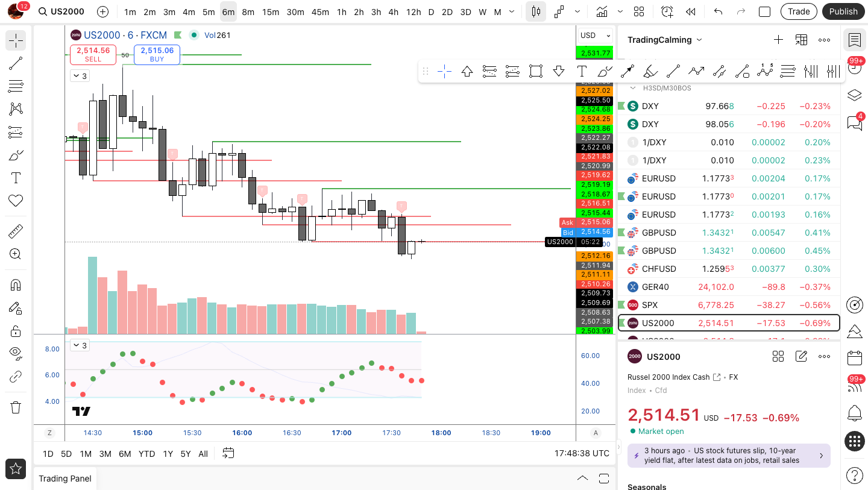Switch to 1m timeframe
The height and width of the screenshot is (490, 868).
click(x=130, y=11)
